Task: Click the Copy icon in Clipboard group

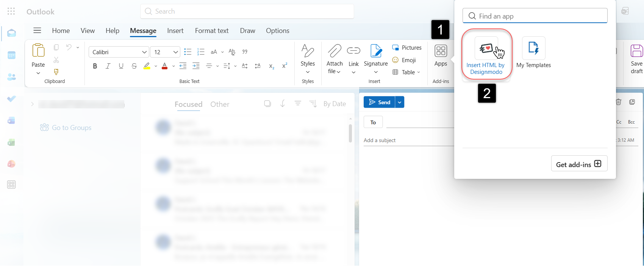Action: [56, 47]
